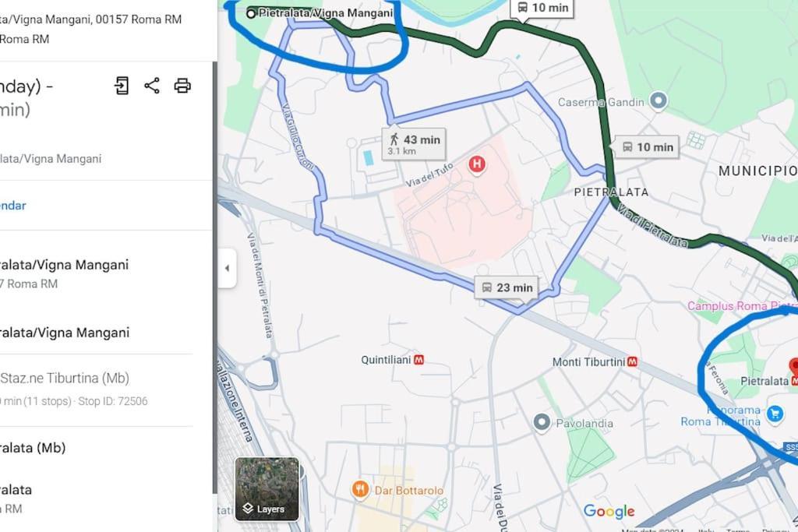Click the Caserma Gandin place marker

(658, 100)
